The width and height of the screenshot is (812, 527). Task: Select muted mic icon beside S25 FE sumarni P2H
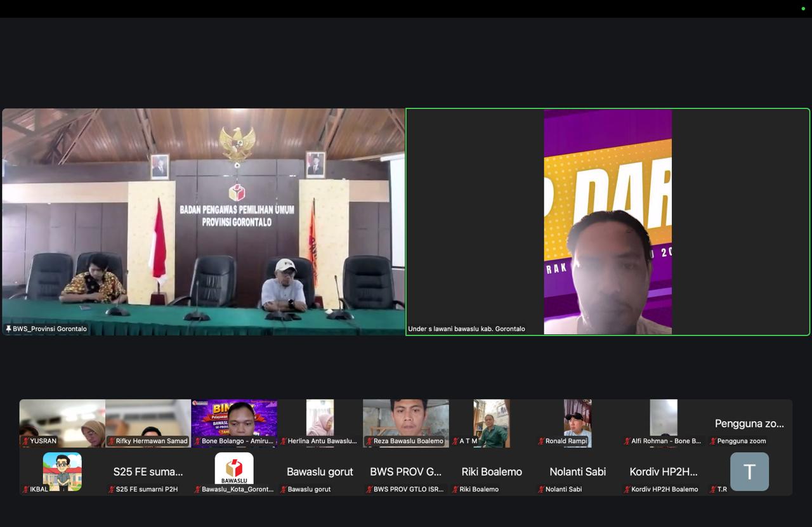(x=112, y=489)
